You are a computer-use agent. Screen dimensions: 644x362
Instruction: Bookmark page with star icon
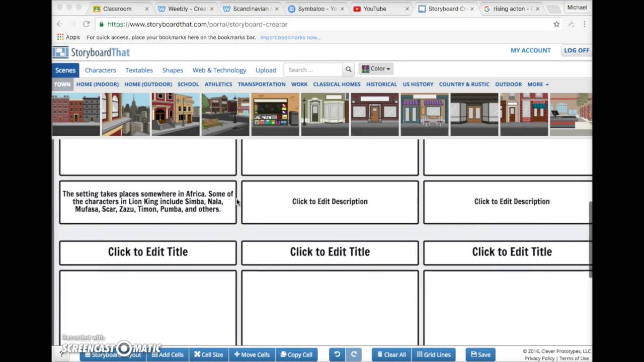coord(556,24)
